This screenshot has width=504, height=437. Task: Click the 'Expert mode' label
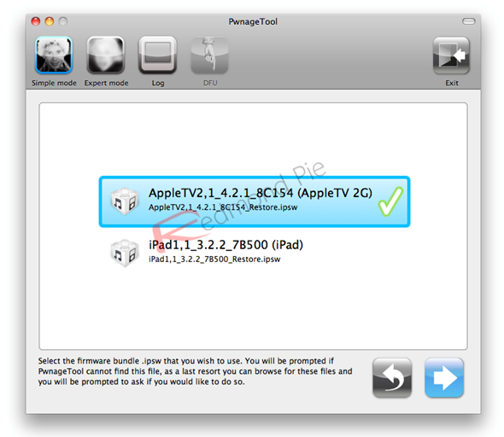pos(107,83)
